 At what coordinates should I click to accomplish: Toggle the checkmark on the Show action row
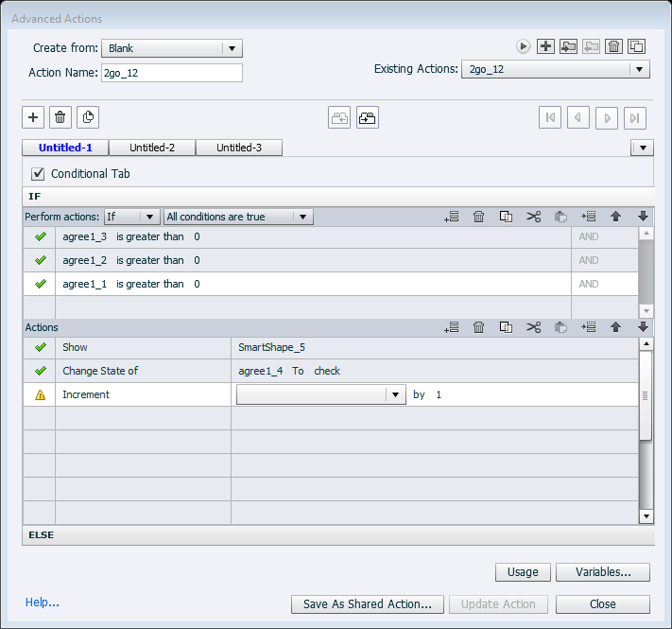(x=40, y=348)
